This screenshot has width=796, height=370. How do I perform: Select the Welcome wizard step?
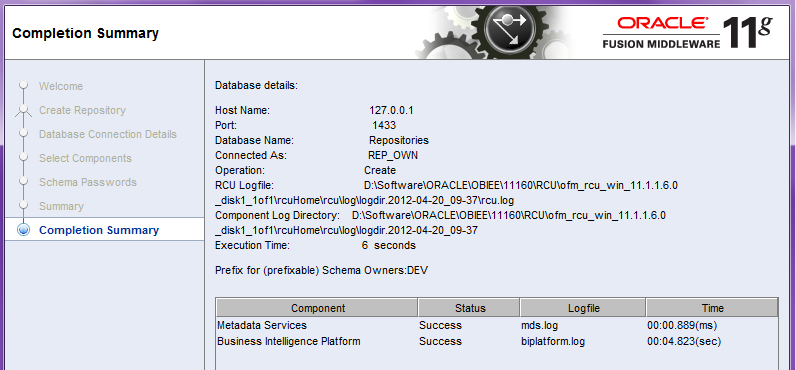coord(61,86)
